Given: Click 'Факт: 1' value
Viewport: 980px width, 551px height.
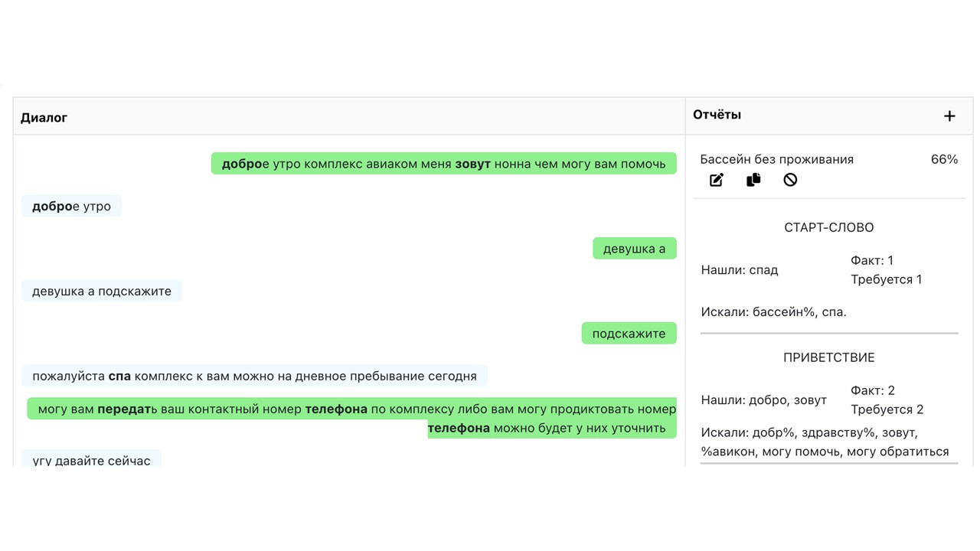Looking at the screenshot, I should 872,261.
